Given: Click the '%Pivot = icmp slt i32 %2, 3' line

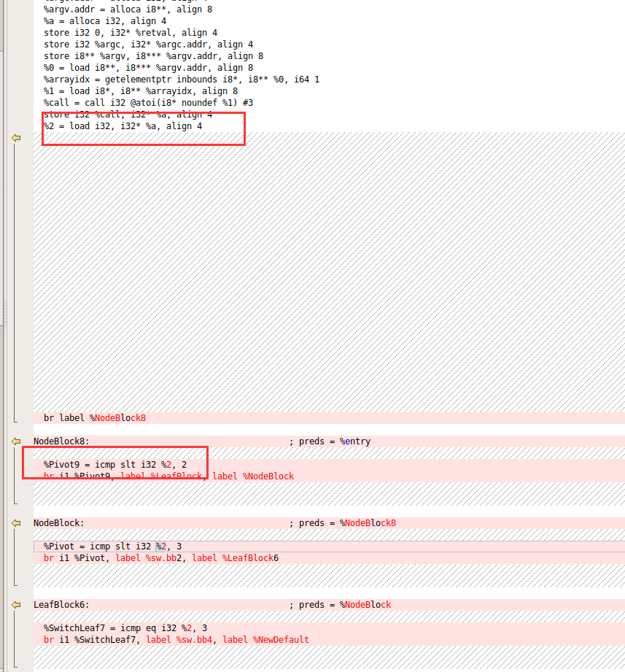Looking at the screenshot, I should 112,547.
